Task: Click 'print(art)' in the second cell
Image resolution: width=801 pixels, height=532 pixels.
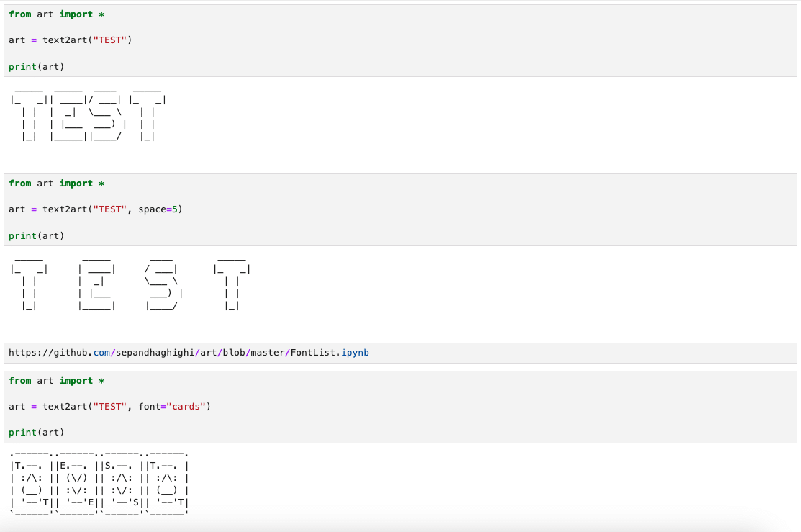Action: (x=36, y=236)
